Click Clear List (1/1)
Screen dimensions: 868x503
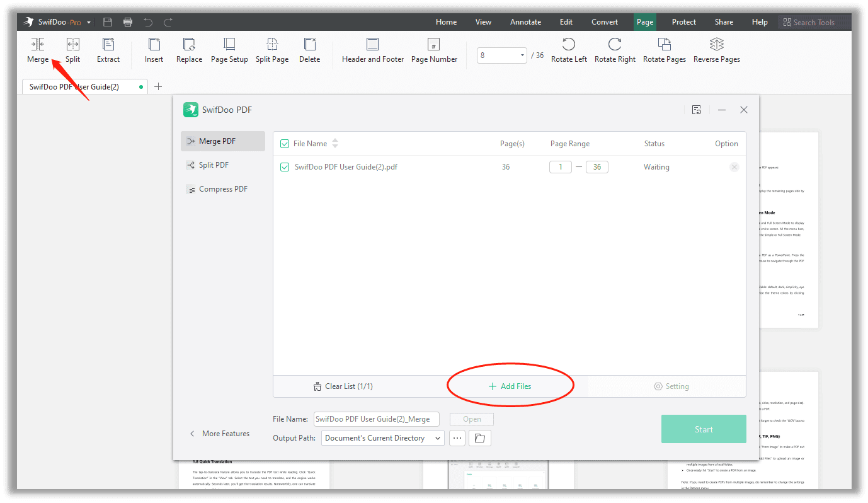[x=343, y=386]
